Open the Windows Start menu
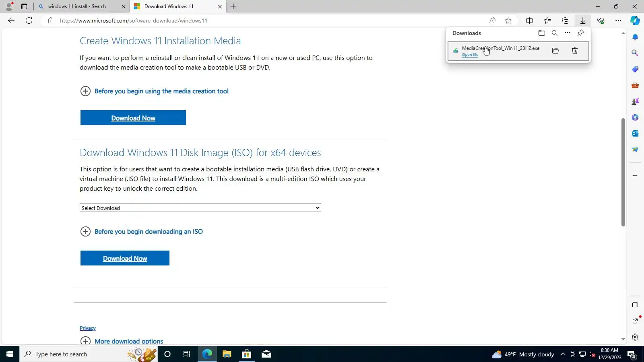Image resolution: width=644 pixels, height=362 pixels. (x=10, y=354)
